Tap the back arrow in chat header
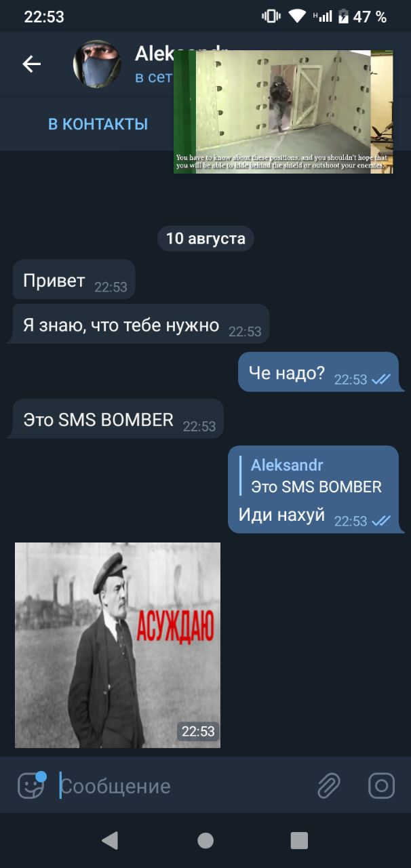 tap(31, 64)
